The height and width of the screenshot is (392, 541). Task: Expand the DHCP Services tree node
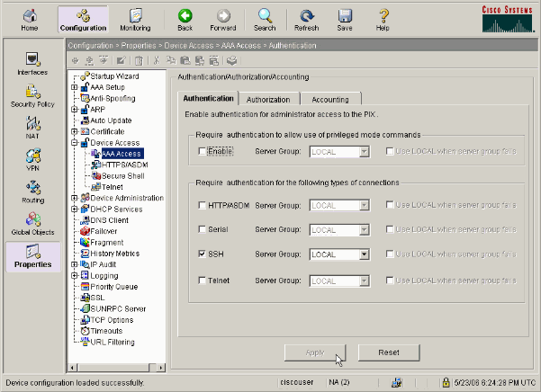click(74, 209)
